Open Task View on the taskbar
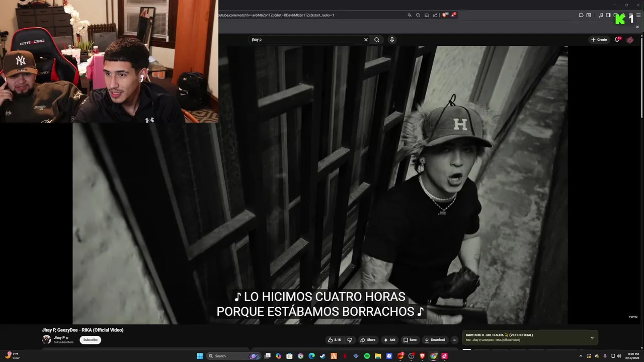644x362 pixels. (267, 356)
